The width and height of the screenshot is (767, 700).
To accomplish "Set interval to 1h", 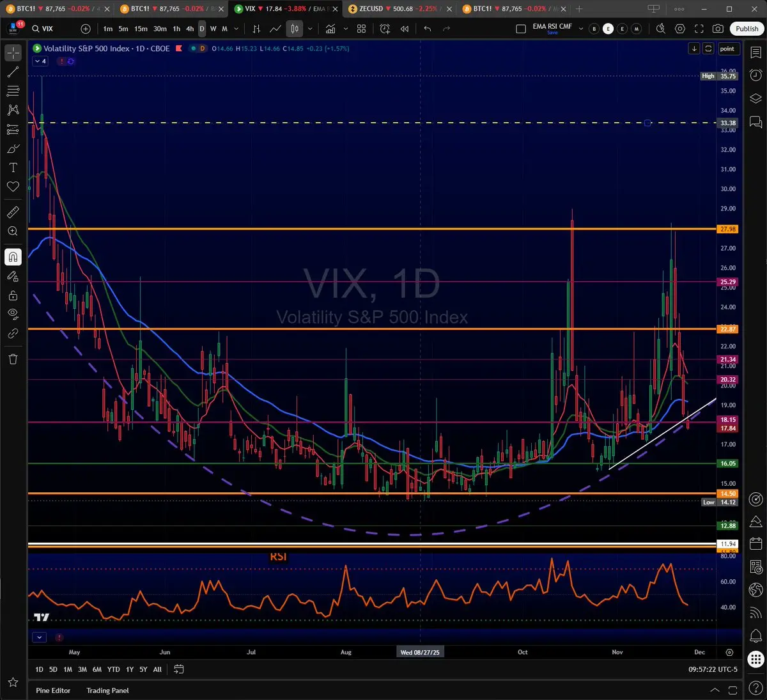I will coord(176,29).
